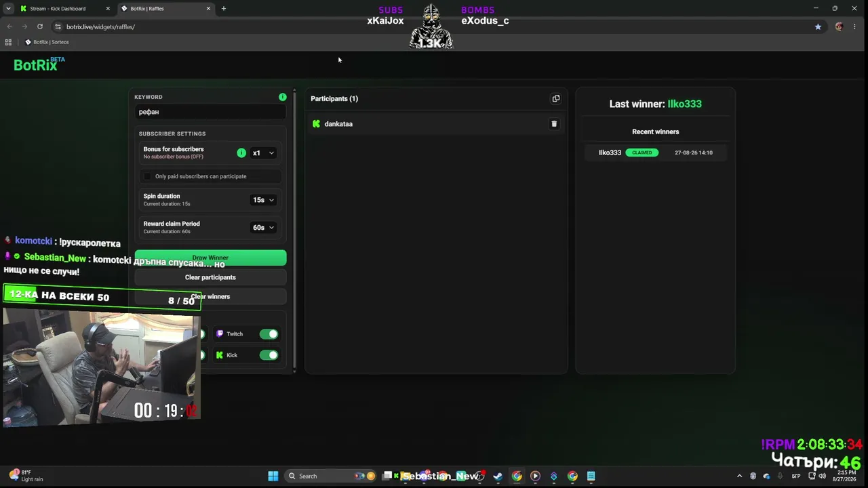This screenshot has height=488, width=868.
Task: Click the info icon beside Bonus for subscribers
Action: [241, 153]
